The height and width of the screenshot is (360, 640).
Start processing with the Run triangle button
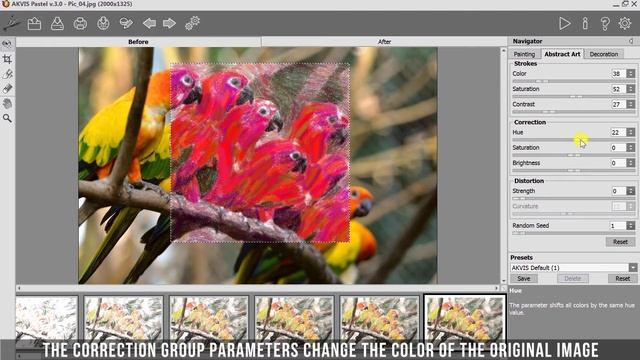[565, 24]
